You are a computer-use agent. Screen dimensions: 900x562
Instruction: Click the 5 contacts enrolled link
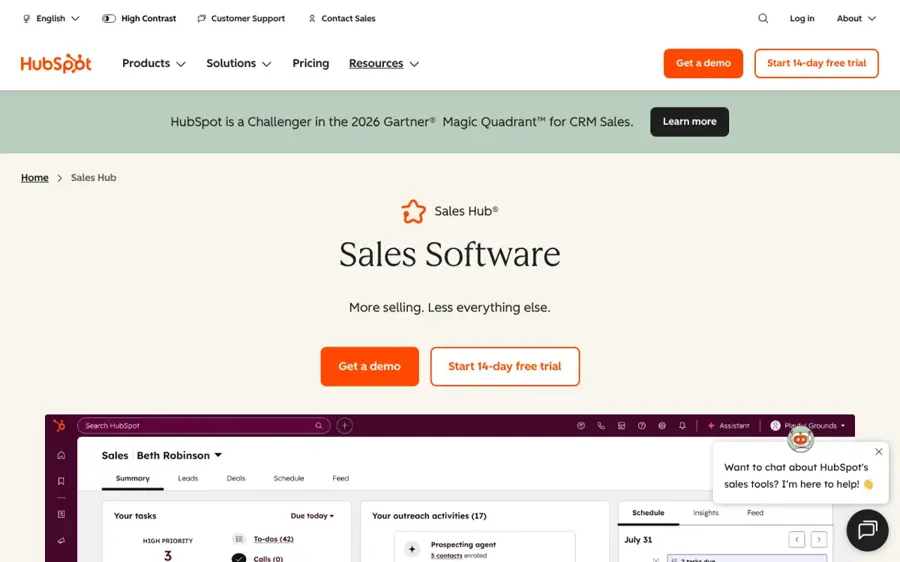click(x=447, y=556)
